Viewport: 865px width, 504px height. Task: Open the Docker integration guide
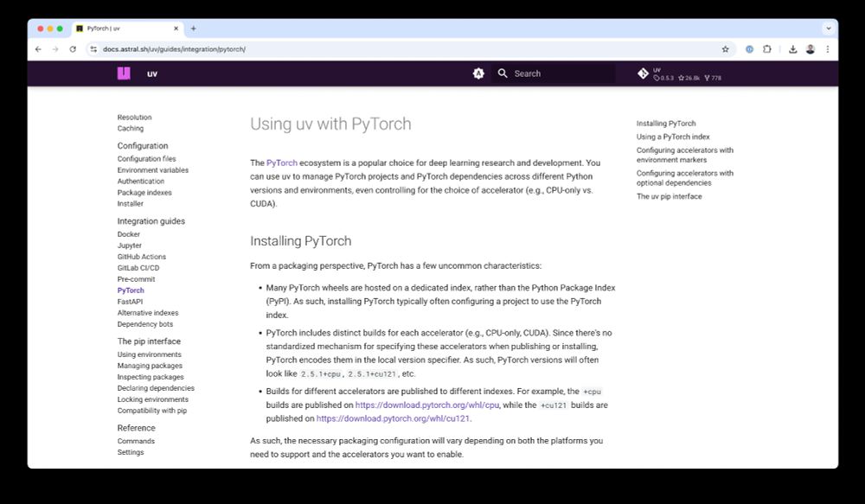coord(129,234)
